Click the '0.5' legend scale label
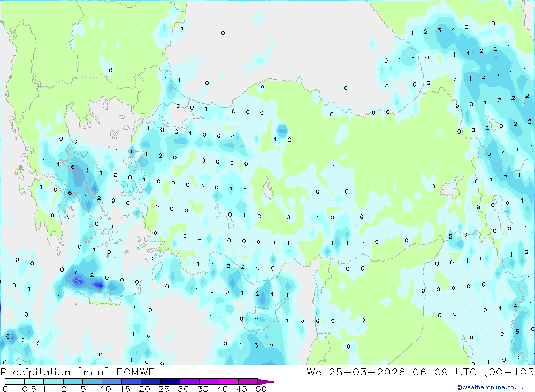 (29, 389)
